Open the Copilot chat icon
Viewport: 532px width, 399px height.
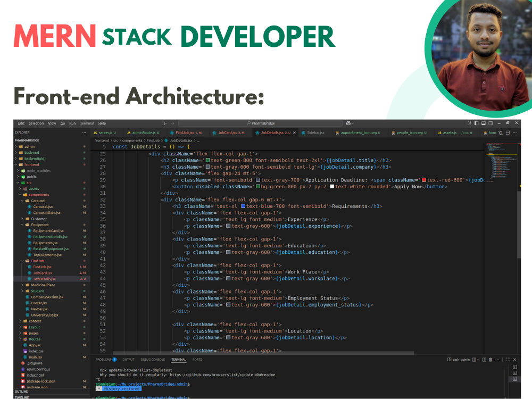coord(349,123)
